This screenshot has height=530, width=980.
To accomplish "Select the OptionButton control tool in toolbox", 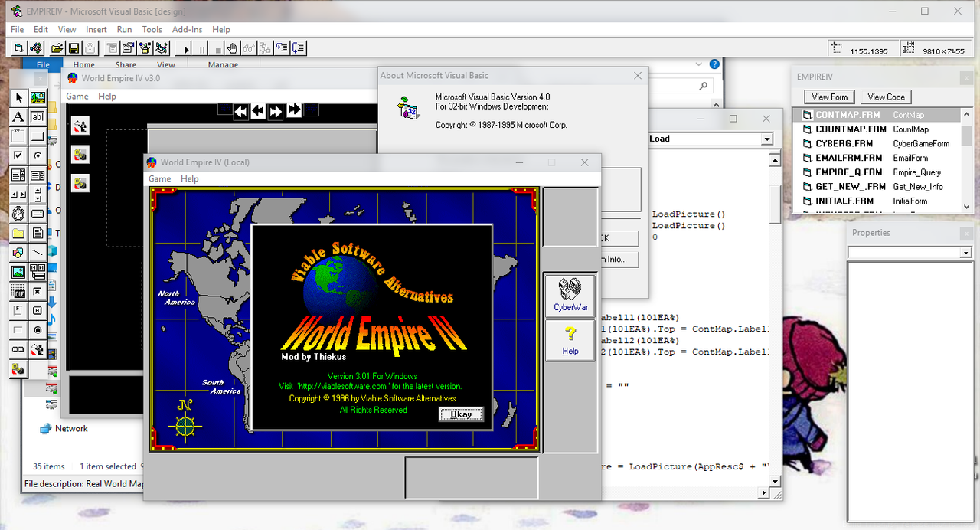I will click(x=38, y=155).
